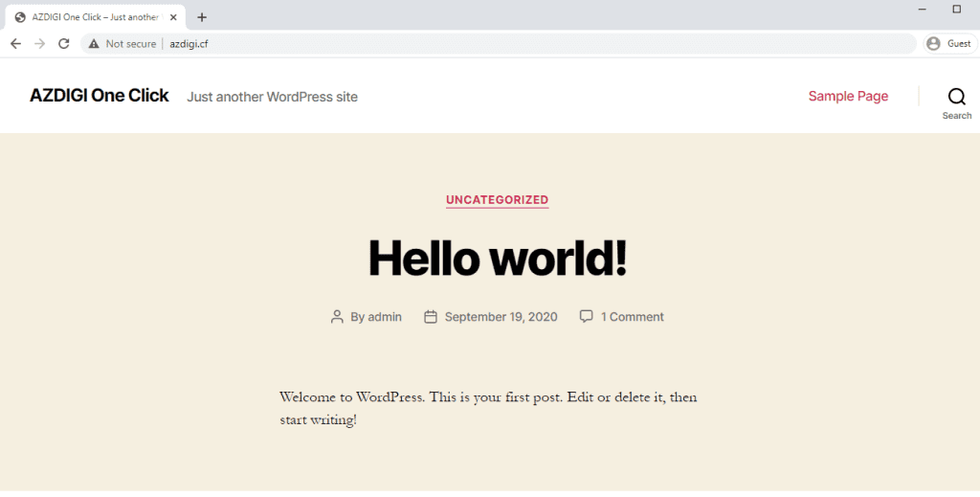Viewport: 980px width, 497px height.
Task: Minimize the browser window
Action: [922, 10]
